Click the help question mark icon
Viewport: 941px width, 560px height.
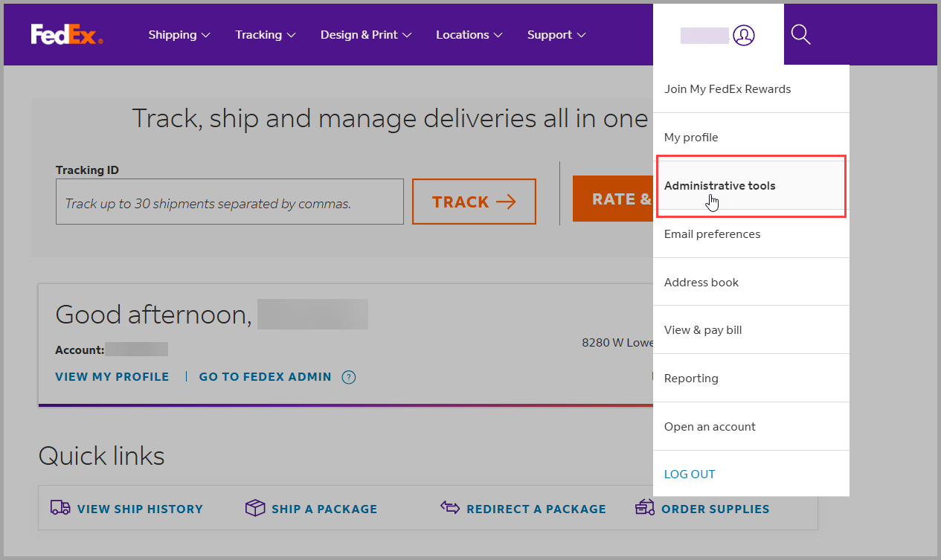click(348, 377)
